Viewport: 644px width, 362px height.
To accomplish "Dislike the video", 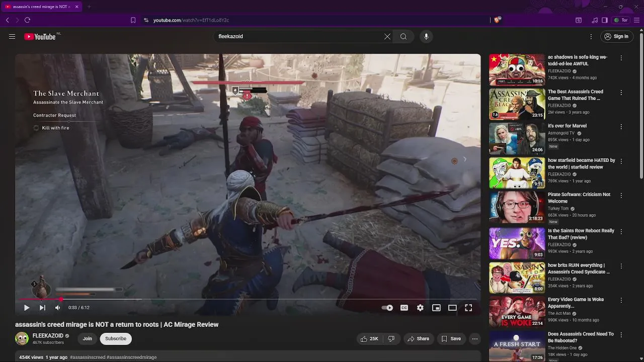I will tap(391, 339).
